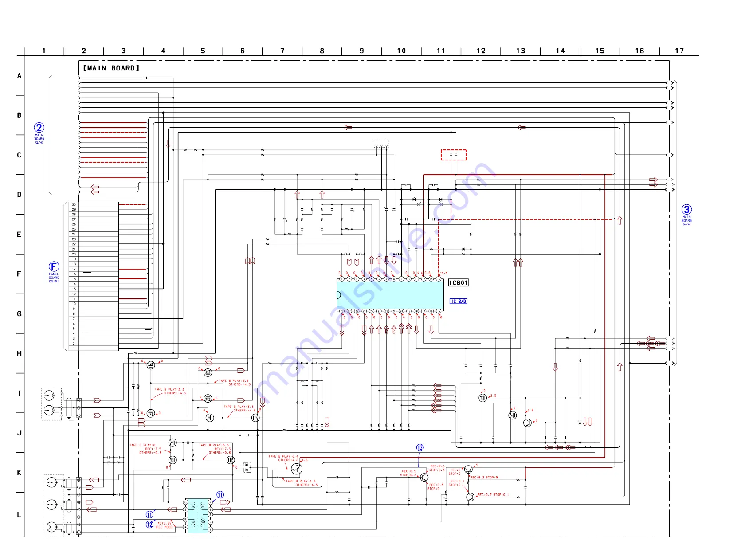745x560 pixels.
Task: Click TAPE B PLAY:0.4 OTHERS:4.6 label
Action: click(283, 458)
